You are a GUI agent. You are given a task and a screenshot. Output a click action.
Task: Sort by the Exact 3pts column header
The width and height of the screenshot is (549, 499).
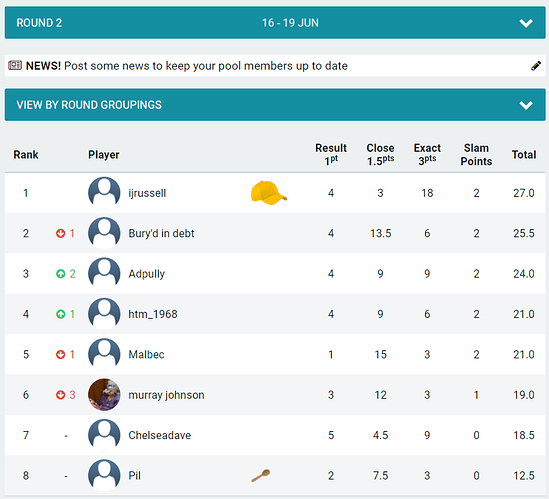click(x=427, y=154)
